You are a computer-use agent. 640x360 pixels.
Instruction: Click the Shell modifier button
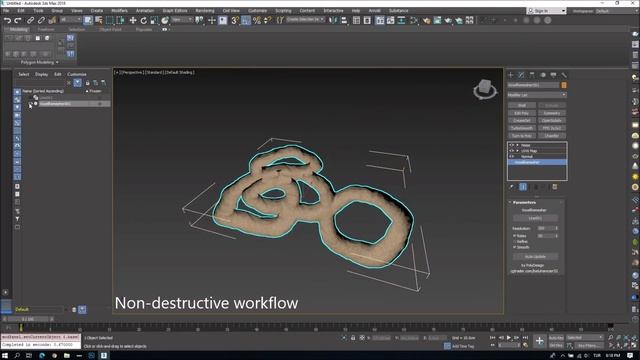522,105
